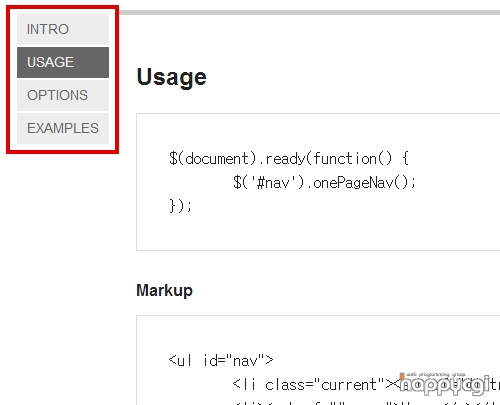Click the Markup subheading
The width and height of the screenshot is (500, 405).
tap(165, 290)
